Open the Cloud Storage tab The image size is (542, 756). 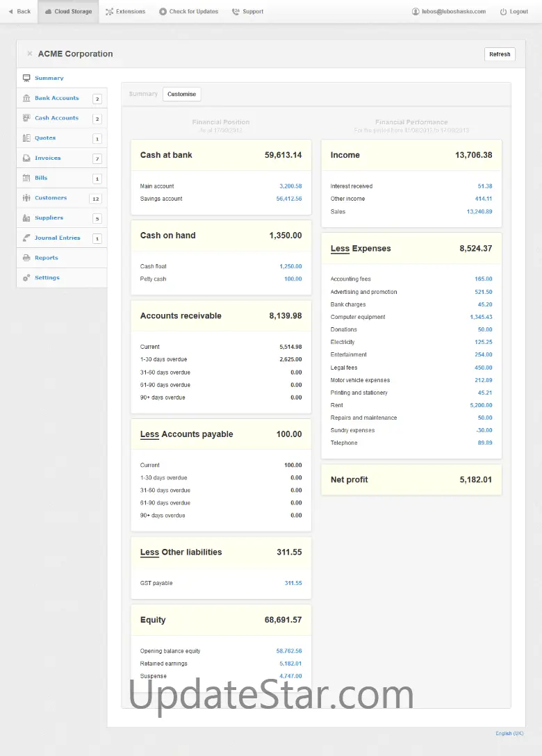pos(68,12)
